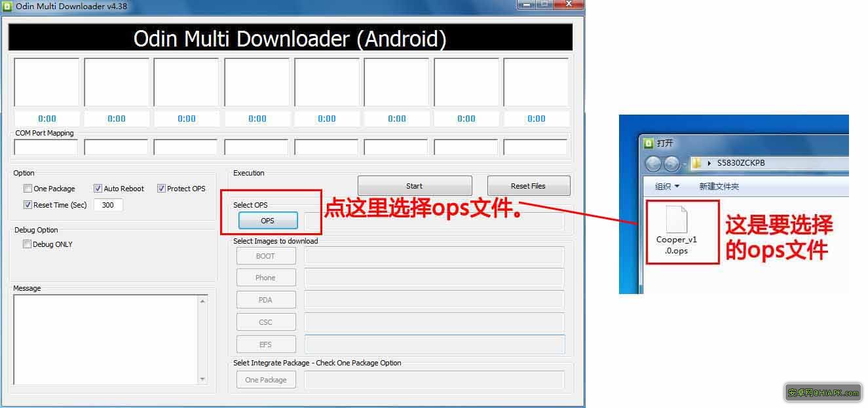Enable the One Package checkbox

(28, 189)
